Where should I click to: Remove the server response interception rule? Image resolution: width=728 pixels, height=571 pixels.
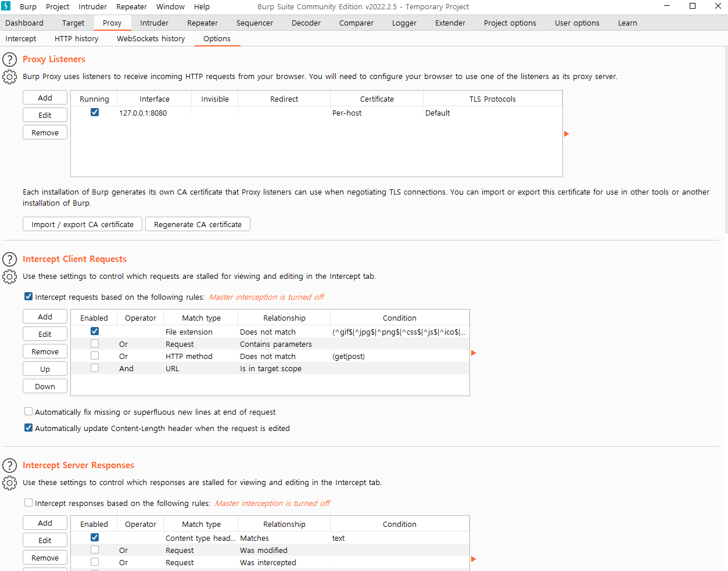pyautogui.click(x=45, y=558)
